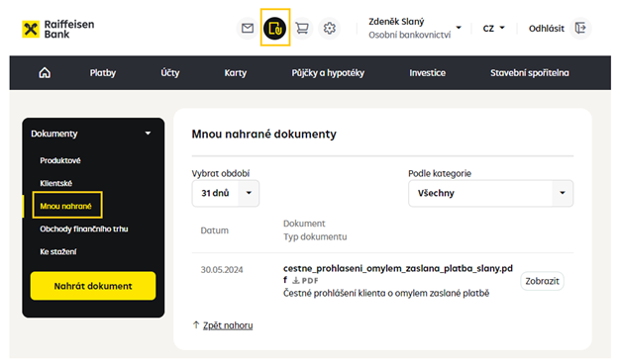This screenshot has width=618, height=364.
Task: Click the Raiffeisen Bank logo
Action: [x=57, y=29]
